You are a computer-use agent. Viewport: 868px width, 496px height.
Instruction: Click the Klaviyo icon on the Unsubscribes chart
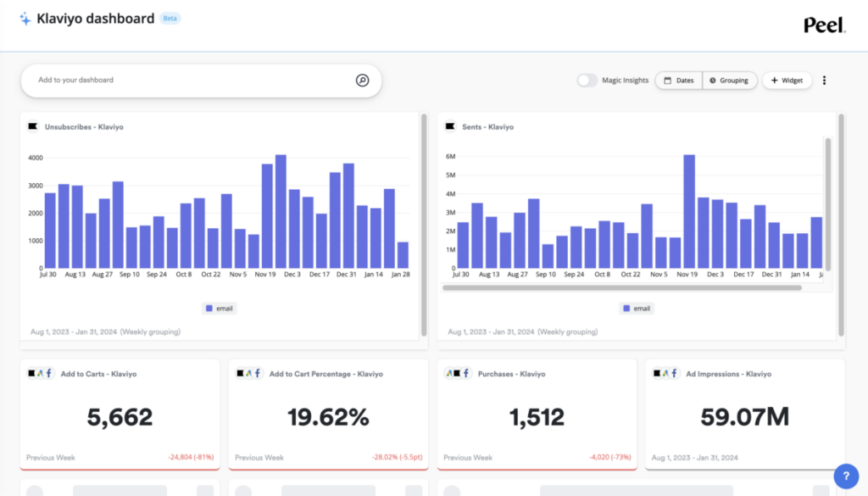pos(33,125)
